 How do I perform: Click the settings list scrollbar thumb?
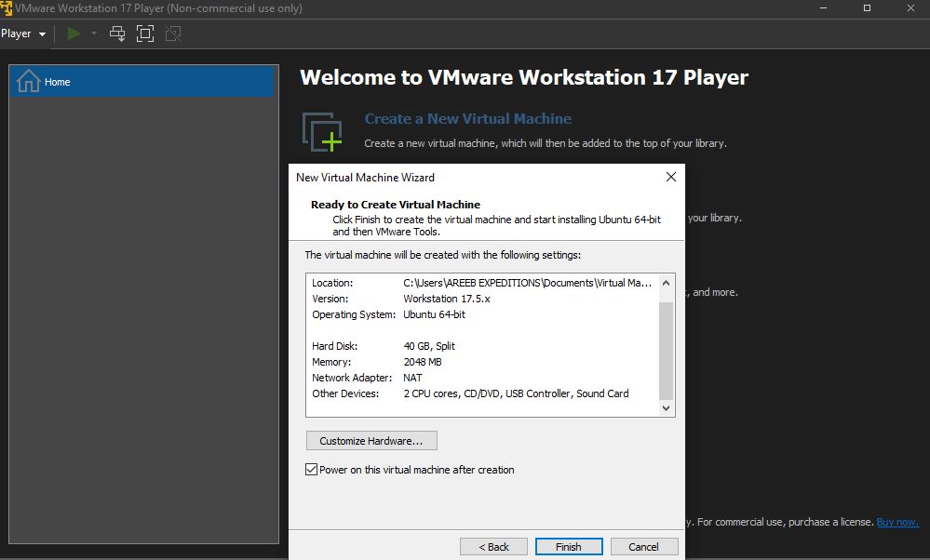(666, 351)
